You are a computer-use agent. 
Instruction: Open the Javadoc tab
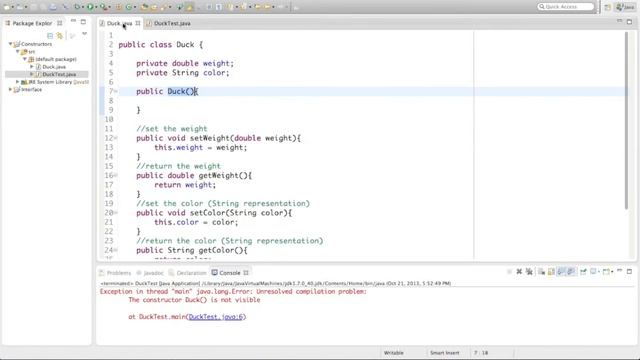click(x=150, y=273)
